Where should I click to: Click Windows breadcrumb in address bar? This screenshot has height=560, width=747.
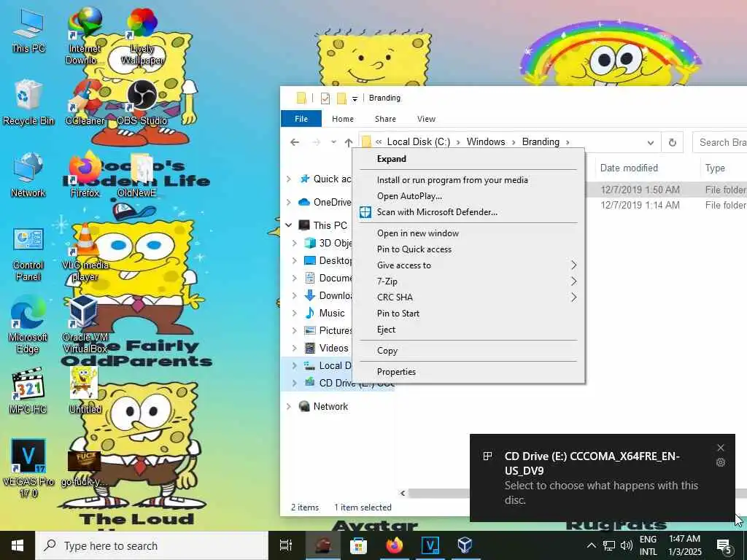485,142
